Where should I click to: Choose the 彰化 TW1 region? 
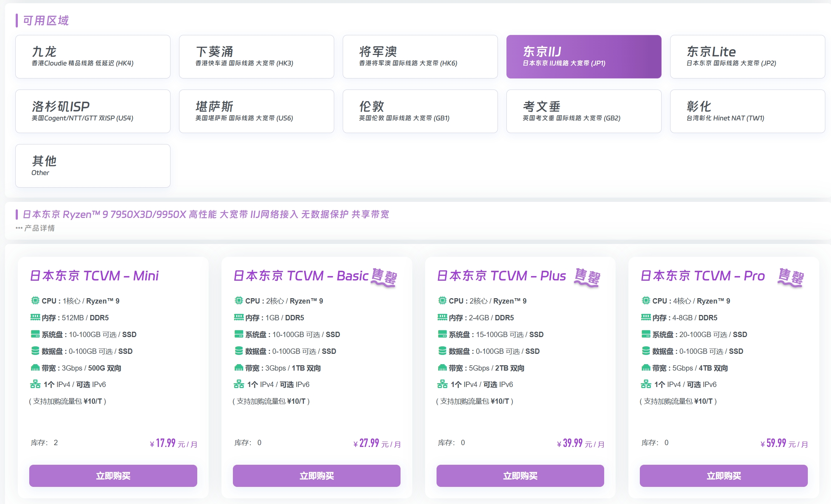click(747, 111)
